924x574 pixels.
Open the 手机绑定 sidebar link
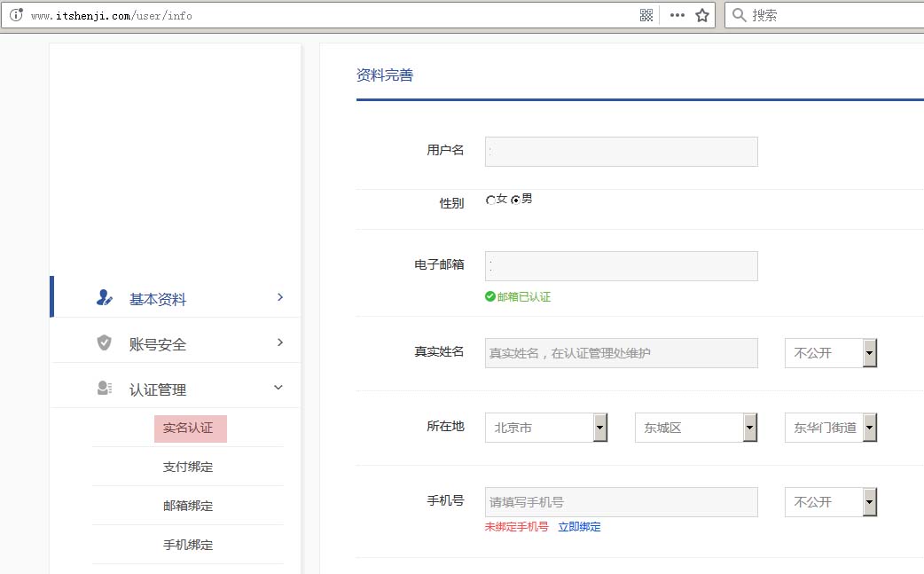coord(188,545)
